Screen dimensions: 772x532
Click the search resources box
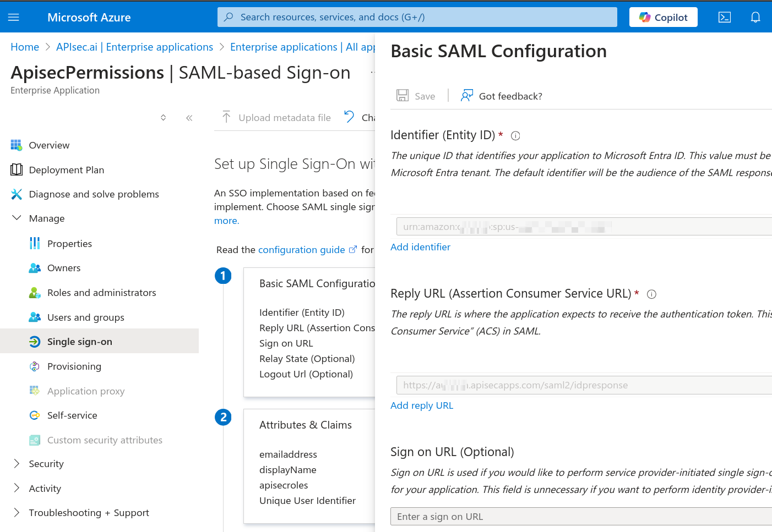click(417, 17)
